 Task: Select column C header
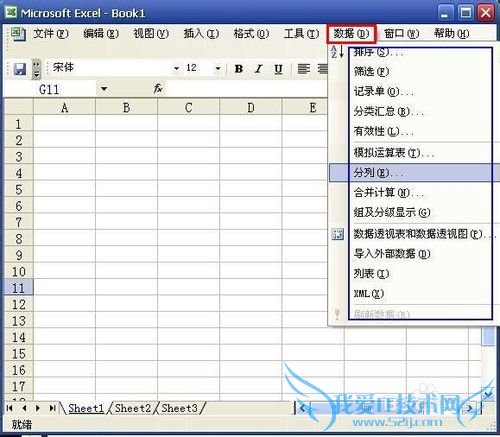tap(188, 107)
